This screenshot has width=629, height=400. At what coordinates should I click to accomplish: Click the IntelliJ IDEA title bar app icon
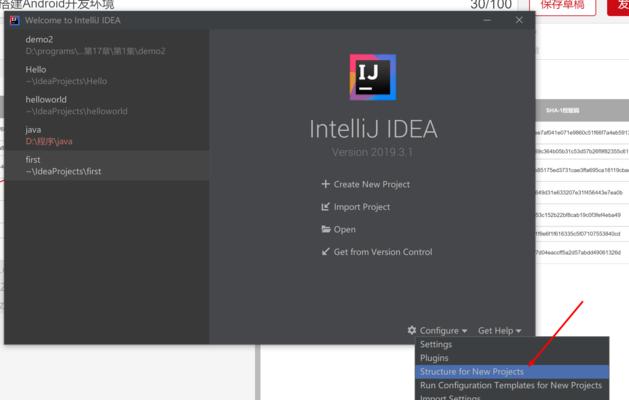coord(14,20)
